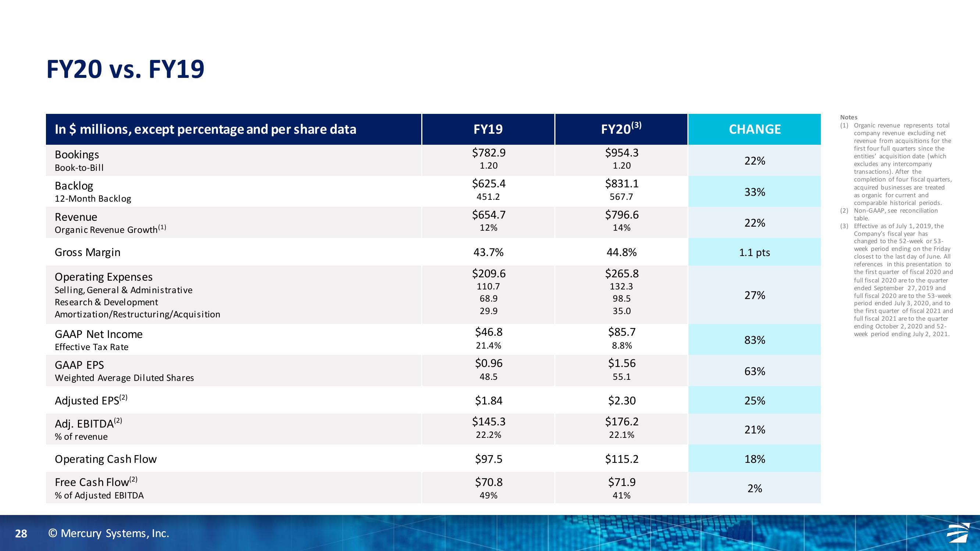Select the 98.5 R&D value
This screenshot has height=551, width=980.
point(622,299)
